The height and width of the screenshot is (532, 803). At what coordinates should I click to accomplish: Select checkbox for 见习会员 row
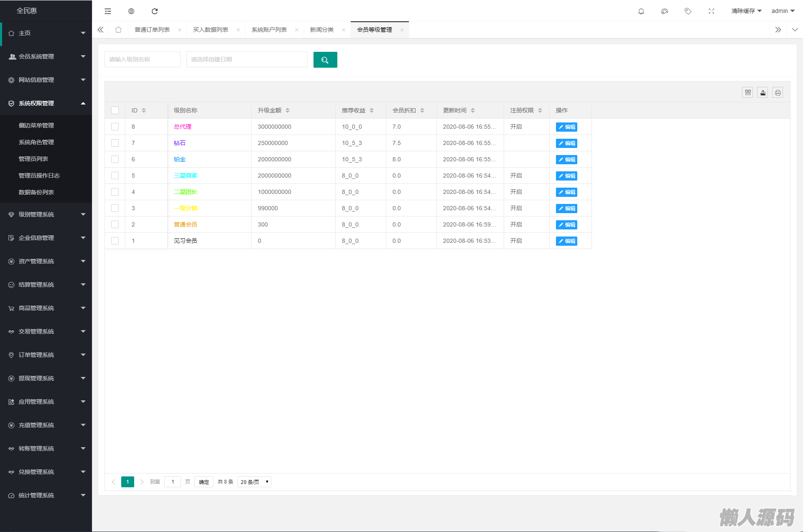click(x=115, y=241)
